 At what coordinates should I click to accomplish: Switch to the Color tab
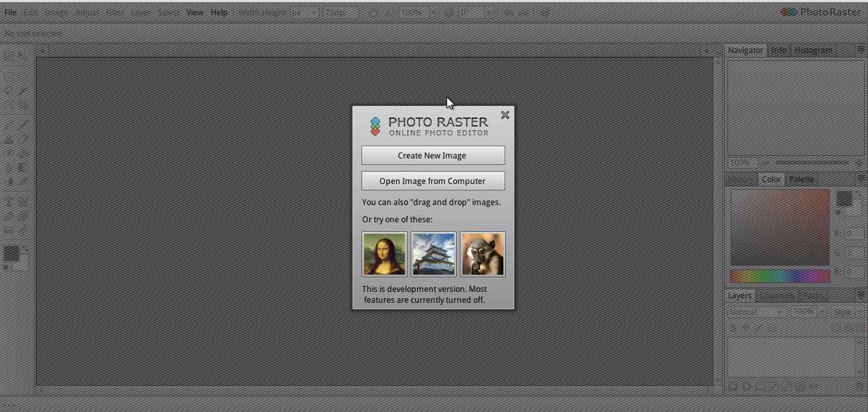[x=771, y=179]
